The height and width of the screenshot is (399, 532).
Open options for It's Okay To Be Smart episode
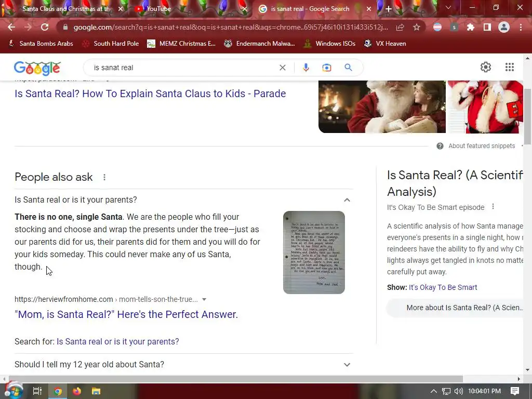(493, 207)
